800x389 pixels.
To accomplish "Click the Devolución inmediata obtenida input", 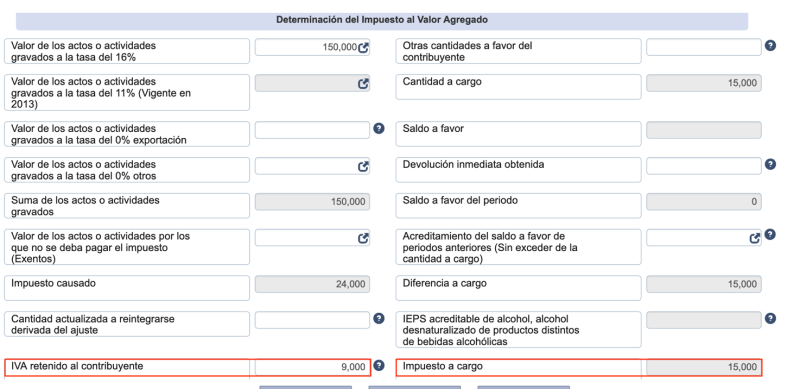I will [704, 166].
